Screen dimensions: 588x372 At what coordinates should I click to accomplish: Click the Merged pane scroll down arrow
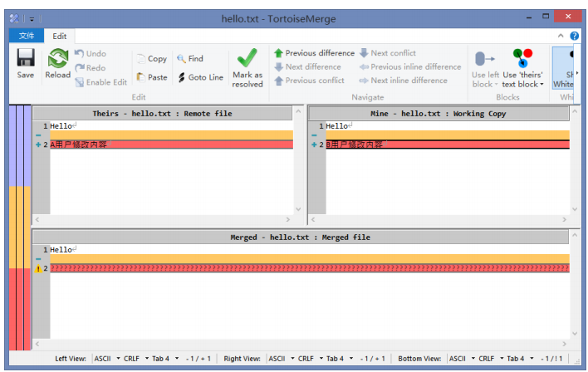[575, 333]
